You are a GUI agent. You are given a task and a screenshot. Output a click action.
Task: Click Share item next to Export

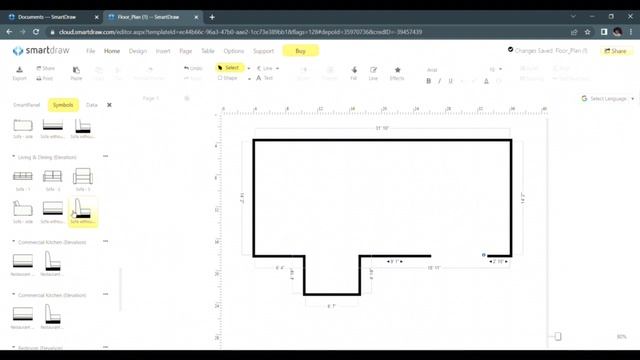pyautogui.click(x=45, y=68)
